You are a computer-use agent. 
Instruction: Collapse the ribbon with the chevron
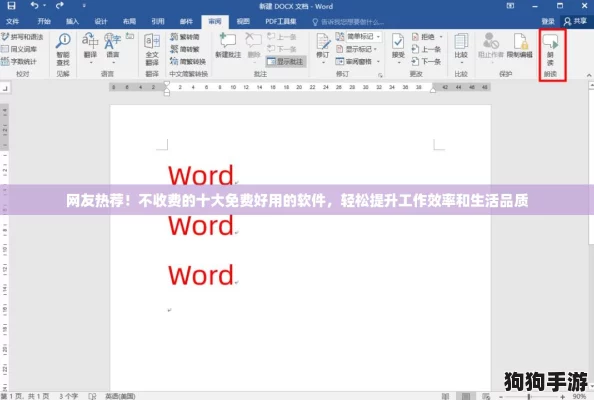[589, 75]
